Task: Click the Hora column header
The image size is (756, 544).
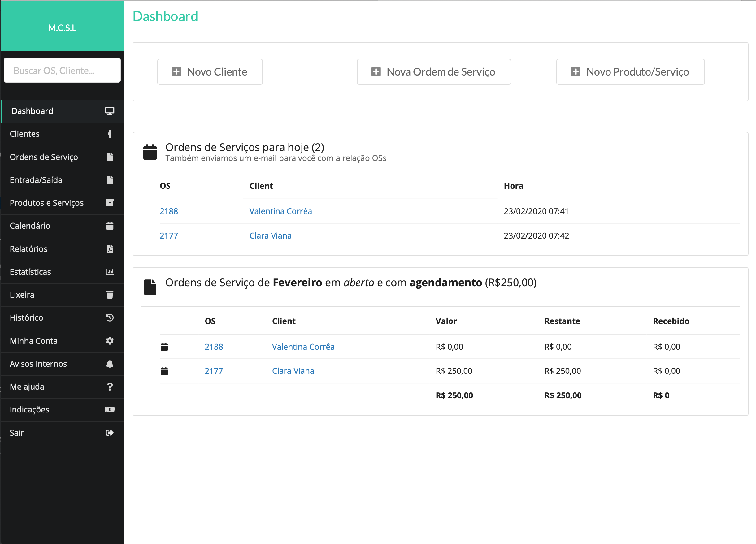Action: [x=513, y=186]
